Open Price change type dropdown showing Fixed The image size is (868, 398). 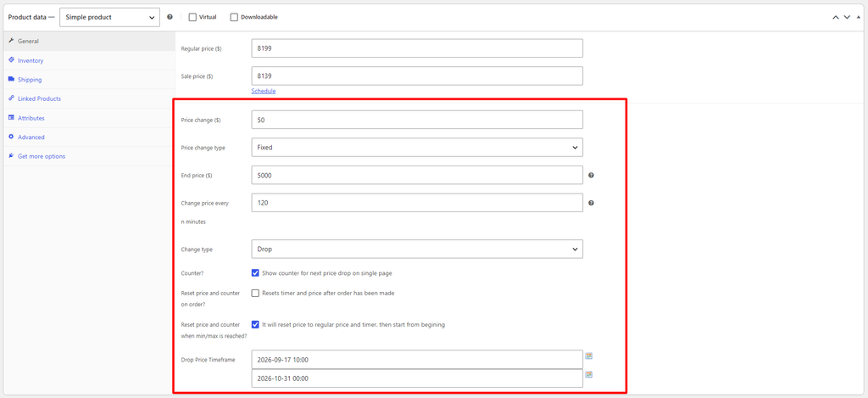[x=417, y=148]
